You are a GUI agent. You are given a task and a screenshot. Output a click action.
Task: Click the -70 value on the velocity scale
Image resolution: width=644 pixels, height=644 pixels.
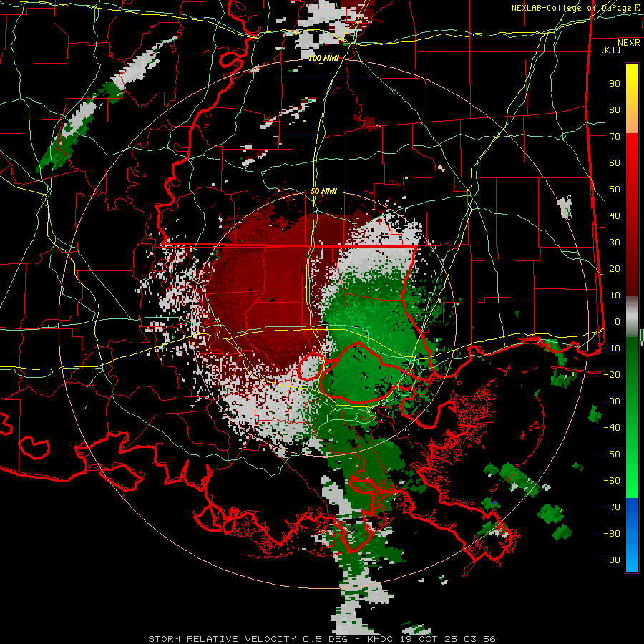click(x=612, y=507)
